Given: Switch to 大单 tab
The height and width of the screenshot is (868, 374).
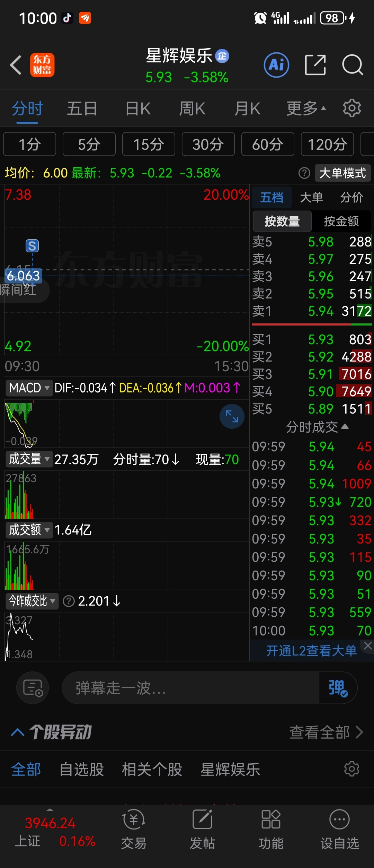Looking at the screenshot, I should pos(312,197).
